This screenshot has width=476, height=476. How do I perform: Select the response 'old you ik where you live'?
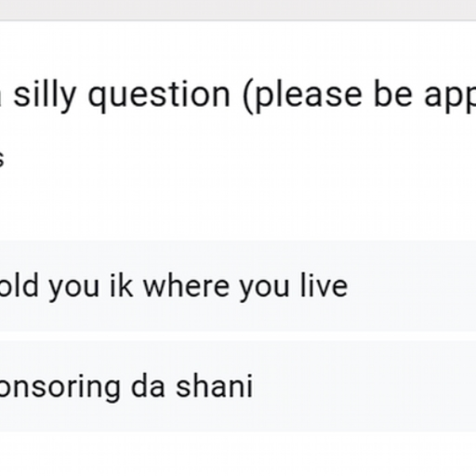click(x=238, y=286)
